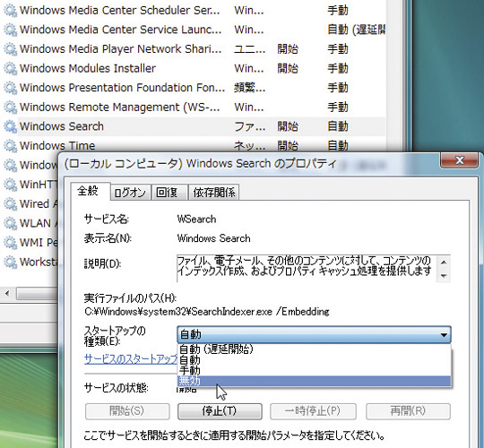Viewport: 484px width, 448px height.
Task: Click gear icon for Windows Presentation Foundation service
Action: pos(10,88)
